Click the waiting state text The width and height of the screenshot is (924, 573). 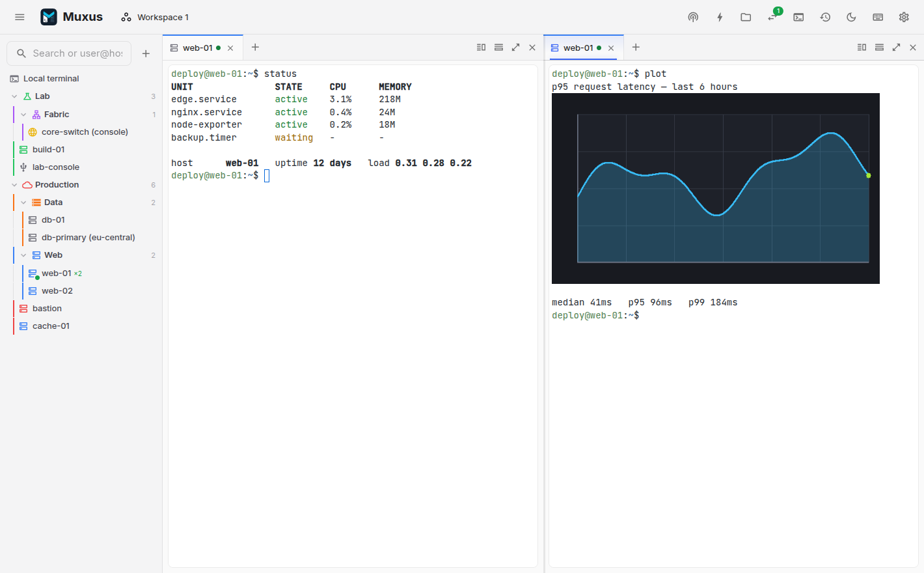pos(294,137)
